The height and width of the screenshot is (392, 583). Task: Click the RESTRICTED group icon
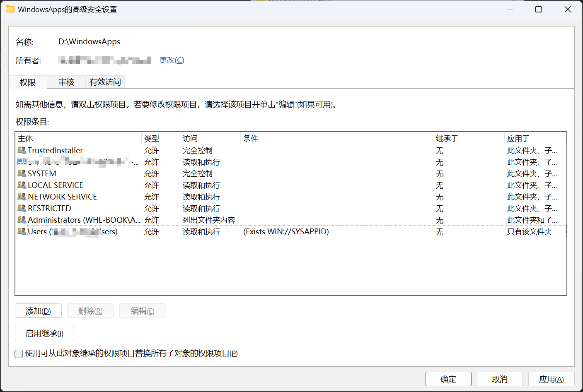[x=22, y=208]
